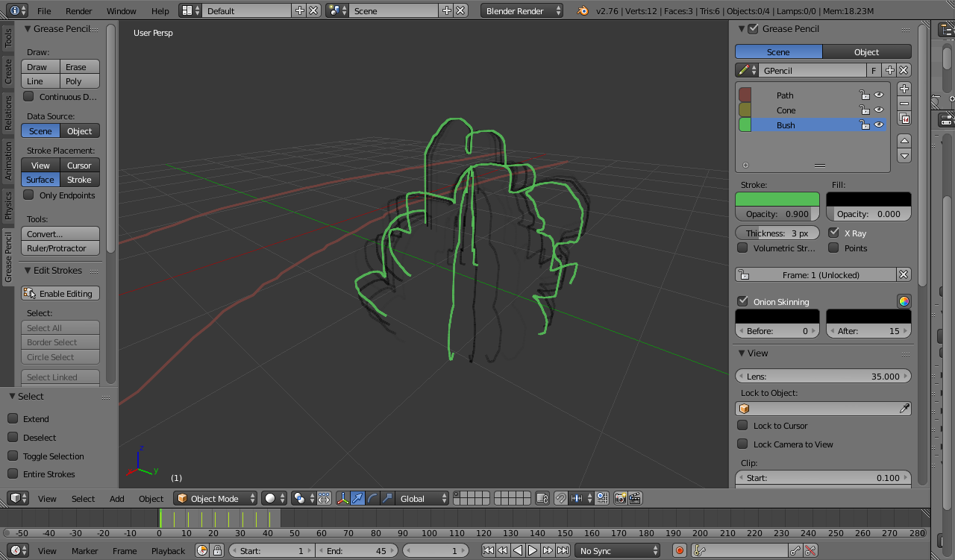This screenshot has width=955, height=560.
Task: Click the Enable Editing button
Action: (x=60, y=293)
